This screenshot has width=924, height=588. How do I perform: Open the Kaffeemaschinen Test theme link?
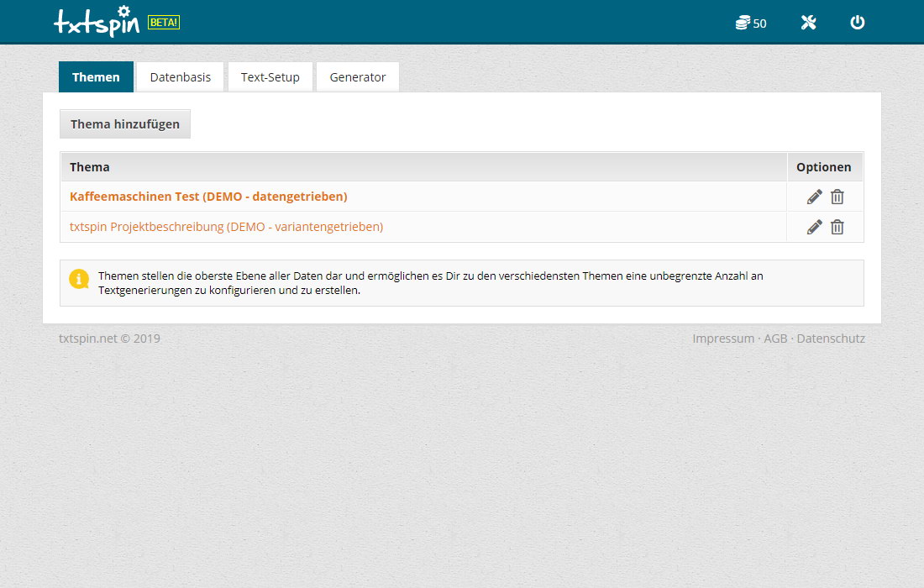click(208, 197)
